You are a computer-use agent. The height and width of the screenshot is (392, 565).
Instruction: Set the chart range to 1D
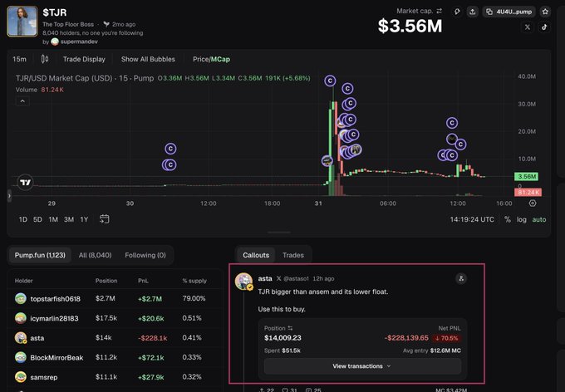pyautogui.click(x=23, y=219)
